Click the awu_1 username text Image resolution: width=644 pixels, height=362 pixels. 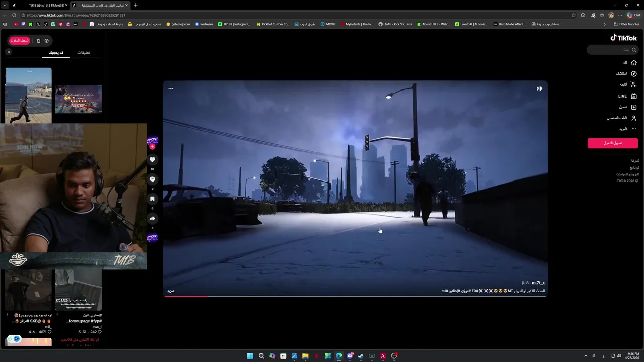[97, 327]
